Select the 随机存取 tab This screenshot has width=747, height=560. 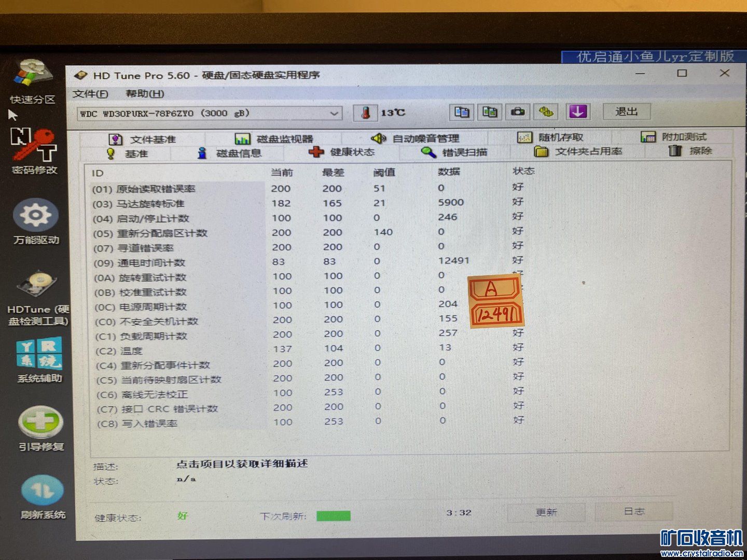point(550,137)
